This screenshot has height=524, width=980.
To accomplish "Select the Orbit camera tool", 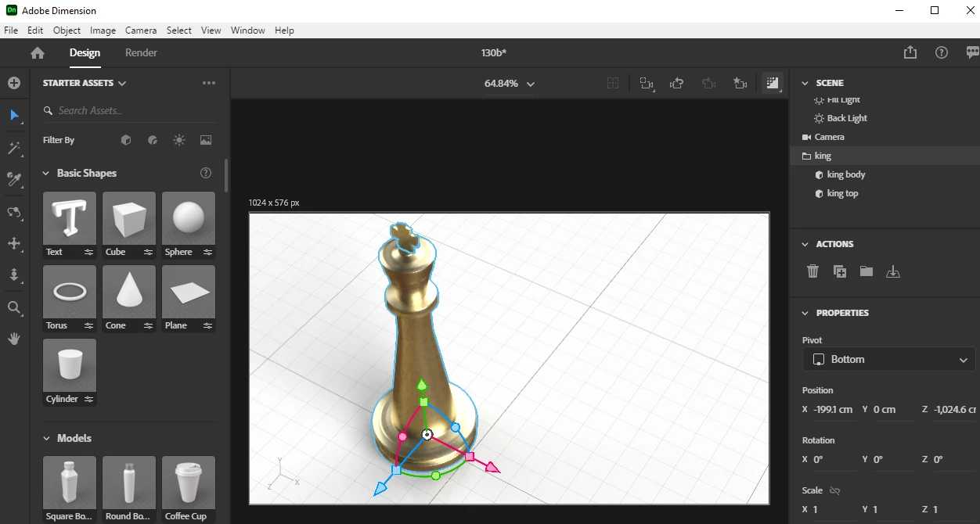I will 14,212.
